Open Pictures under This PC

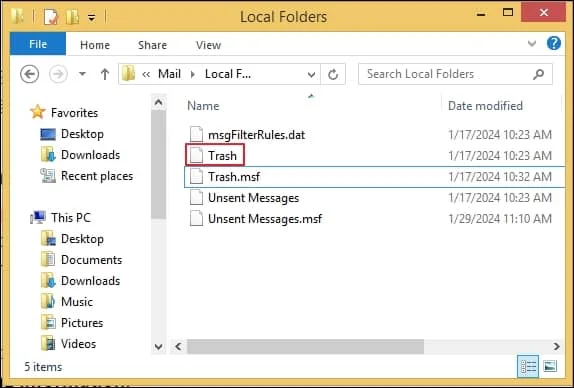82,323
